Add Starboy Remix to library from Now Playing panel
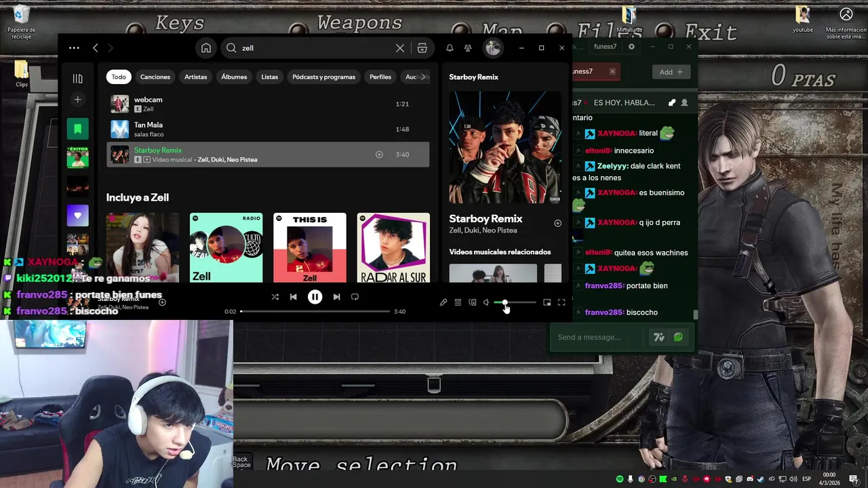The width and height of the screenshot is (868, 488). click(x=557, y=223)
